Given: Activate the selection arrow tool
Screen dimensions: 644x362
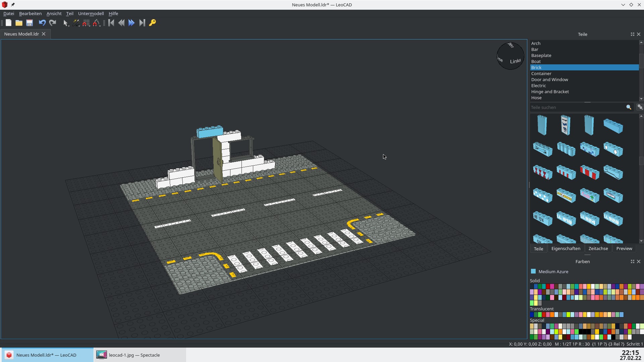Looking at the screenshot, I should [66, 23].
